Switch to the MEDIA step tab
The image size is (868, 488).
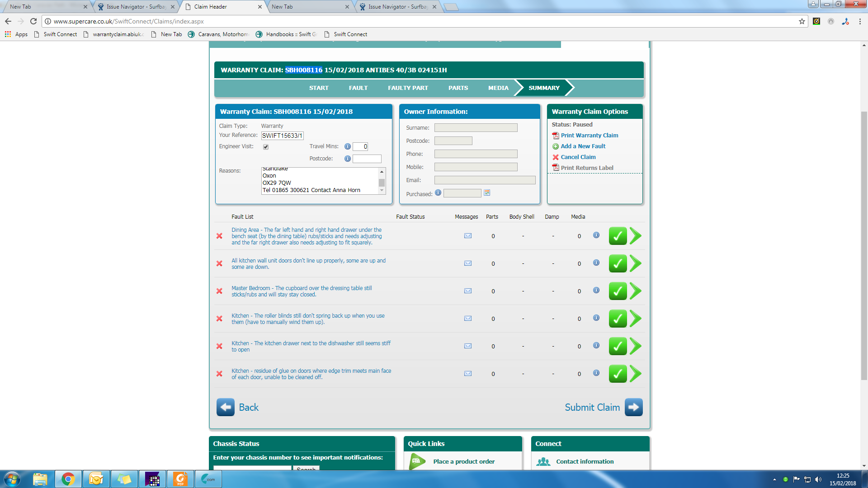[x=498, y=88]
